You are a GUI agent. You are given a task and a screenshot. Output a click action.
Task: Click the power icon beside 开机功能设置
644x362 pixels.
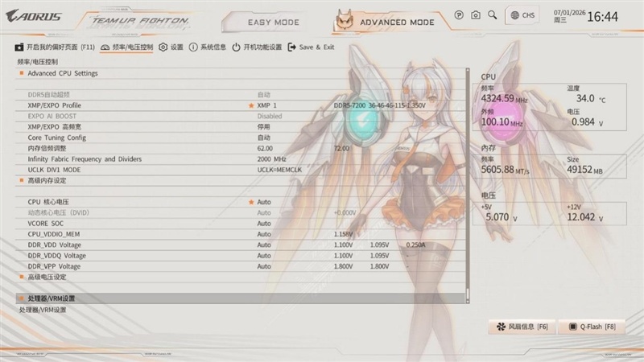coord(236,47)
